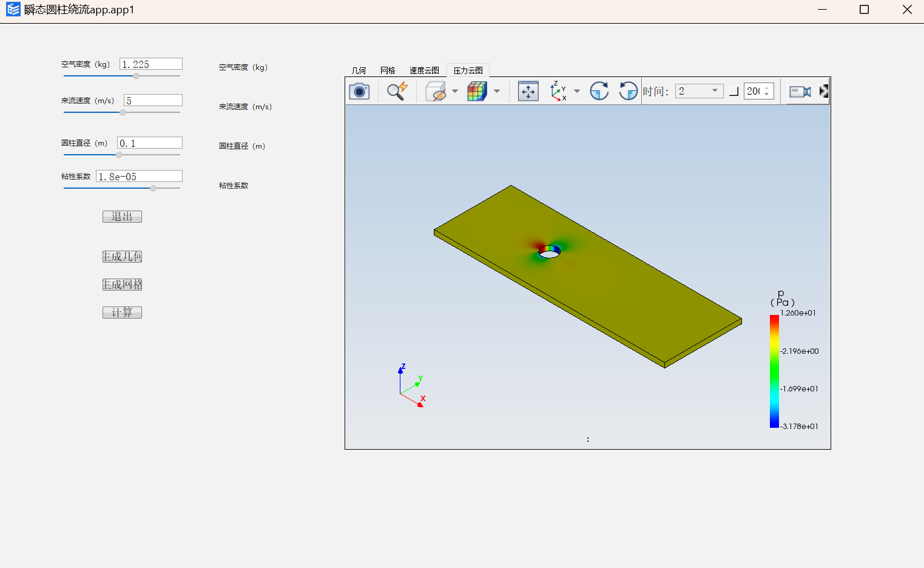
Task: Increase the 200 spinner value
Action: point(767,88)
